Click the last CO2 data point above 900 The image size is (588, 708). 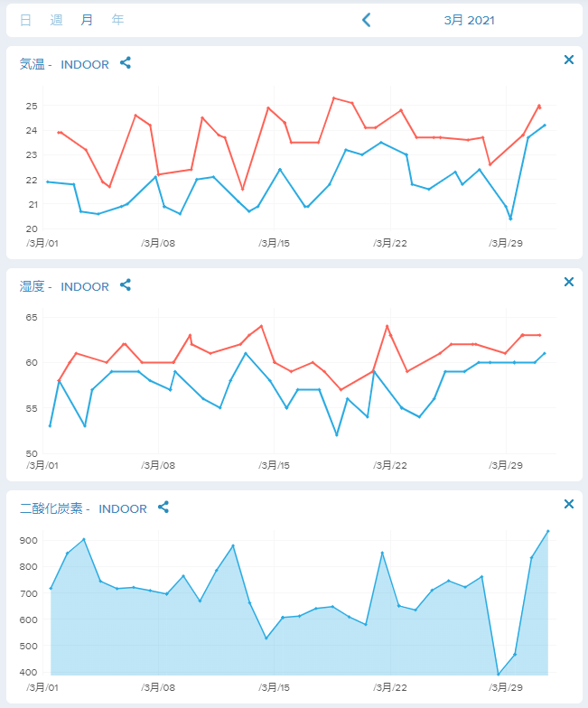click(547, 531)
